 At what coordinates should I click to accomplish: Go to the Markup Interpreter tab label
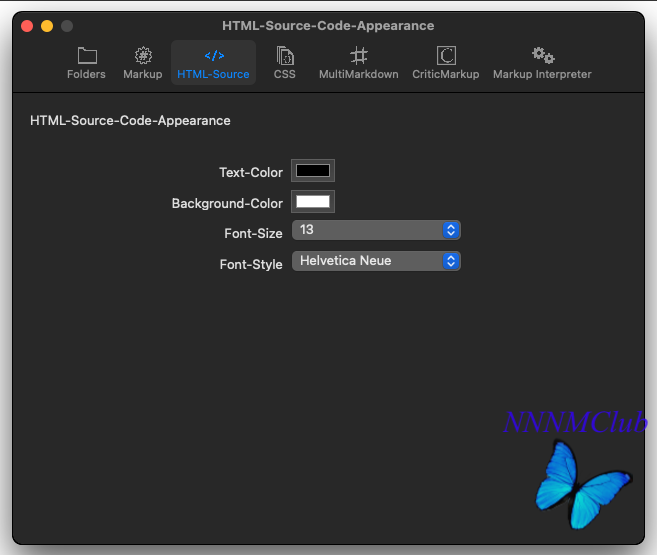[x=542, y=74]
